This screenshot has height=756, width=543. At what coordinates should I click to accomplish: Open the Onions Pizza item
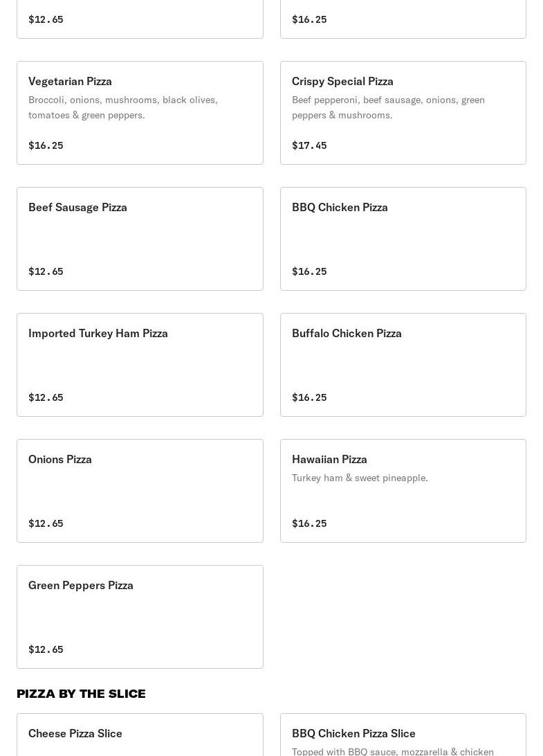pyautogui.click(x=140, y=491)
